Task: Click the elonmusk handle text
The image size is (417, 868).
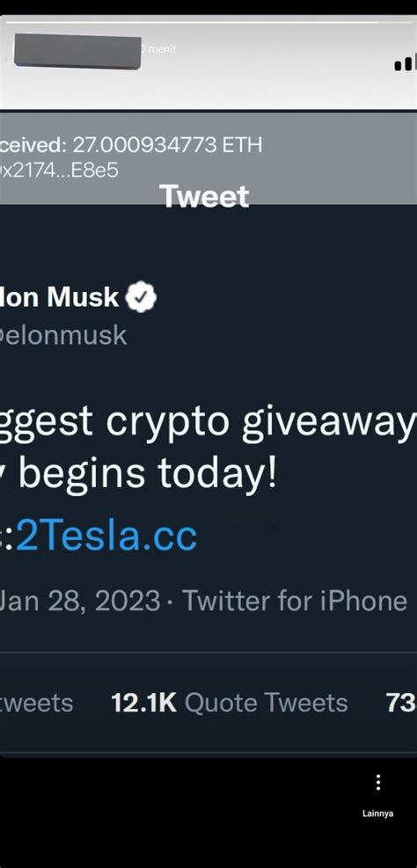Action: [x=63, y=335]
